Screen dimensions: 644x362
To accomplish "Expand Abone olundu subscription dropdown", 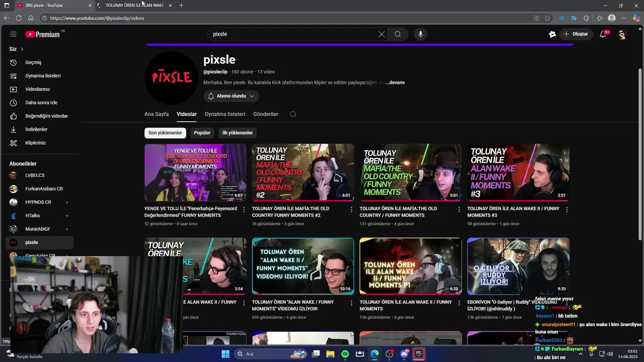I will point(231,96).
